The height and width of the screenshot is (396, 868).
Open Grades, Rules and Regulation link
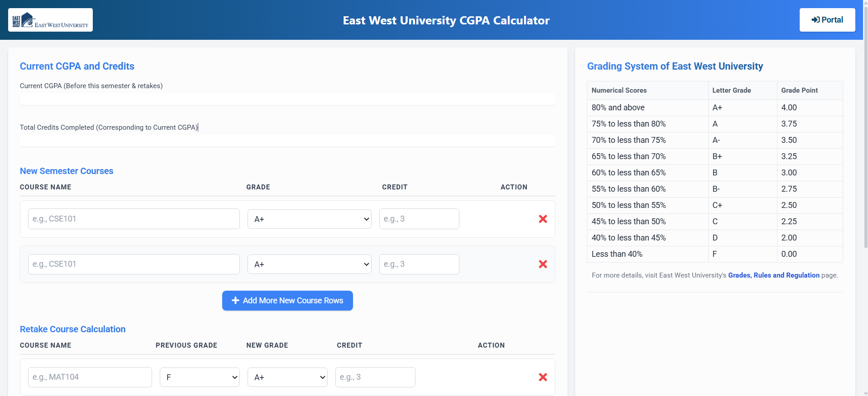(773, 275)
